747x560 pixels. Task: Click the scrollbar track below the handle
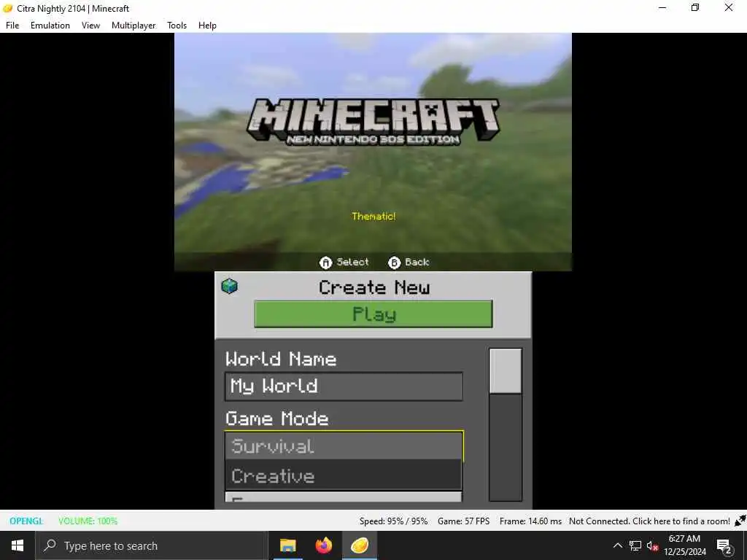pyautogui.click(x=506, y=447)
